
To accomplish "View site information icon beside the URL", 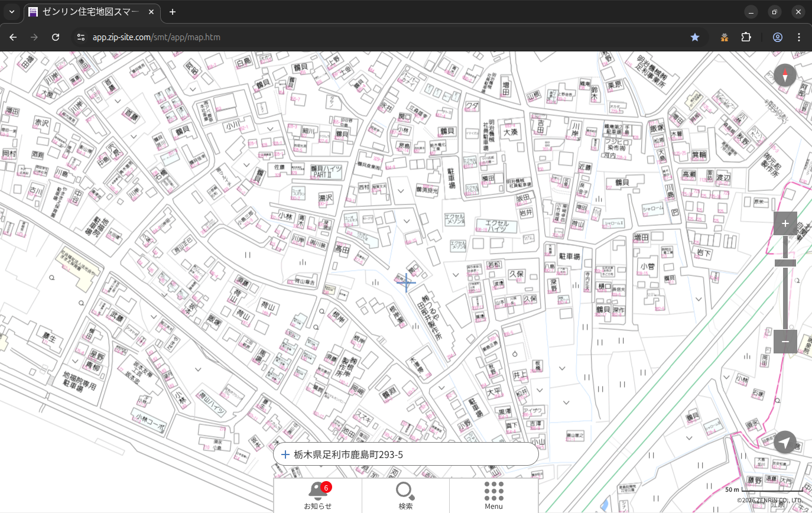I will pos(81,37).
